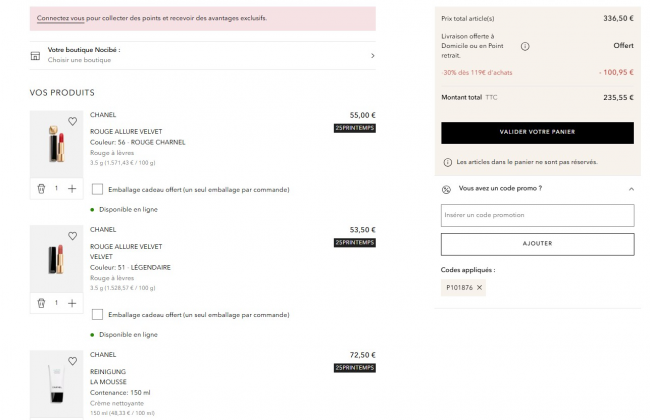The image size is (650, 420).
Task: Favorite La Mousse cleanser with heart icon
Action: tap(73, 361)
